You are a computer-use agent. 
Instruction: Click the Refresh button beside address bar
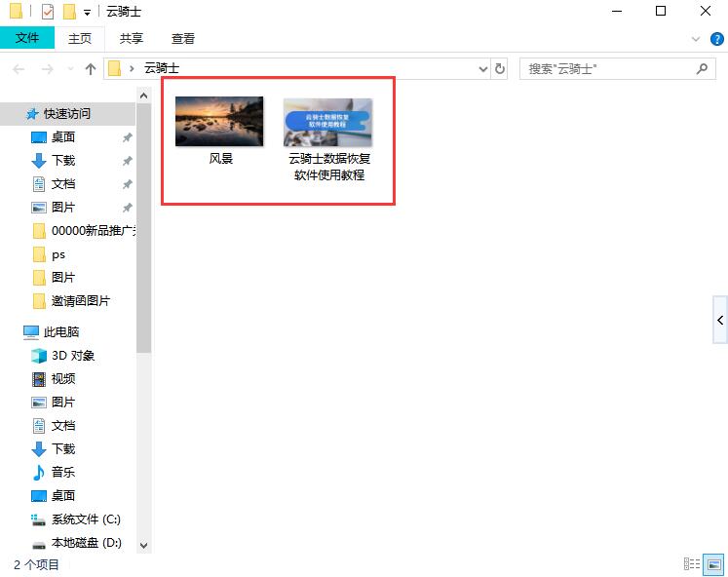click(500, 69)
